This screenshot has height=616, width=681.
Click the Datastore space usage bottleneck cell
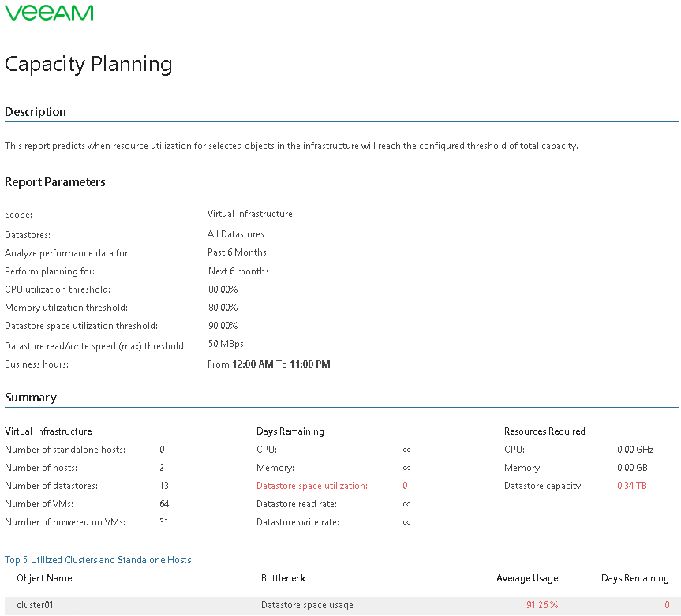[x=307, y=605]
